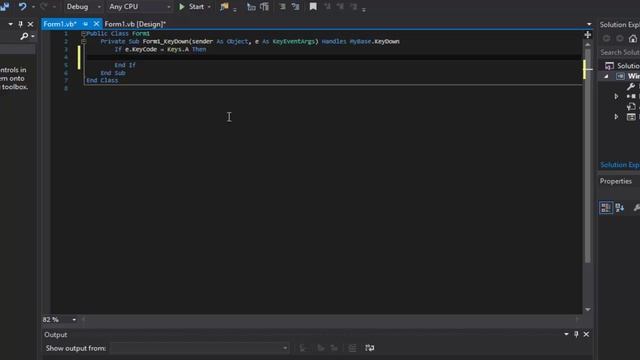This screenshot has width=640, height=360.
Task: Open dropdown arrow beside Start button
Action: [209, 7]
